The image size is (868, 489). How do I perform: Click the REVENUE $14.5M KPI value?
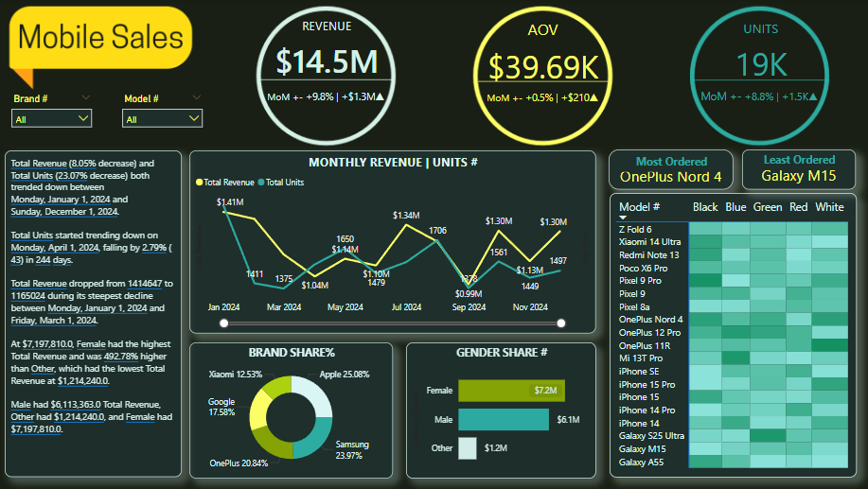[x=327, y=61]
